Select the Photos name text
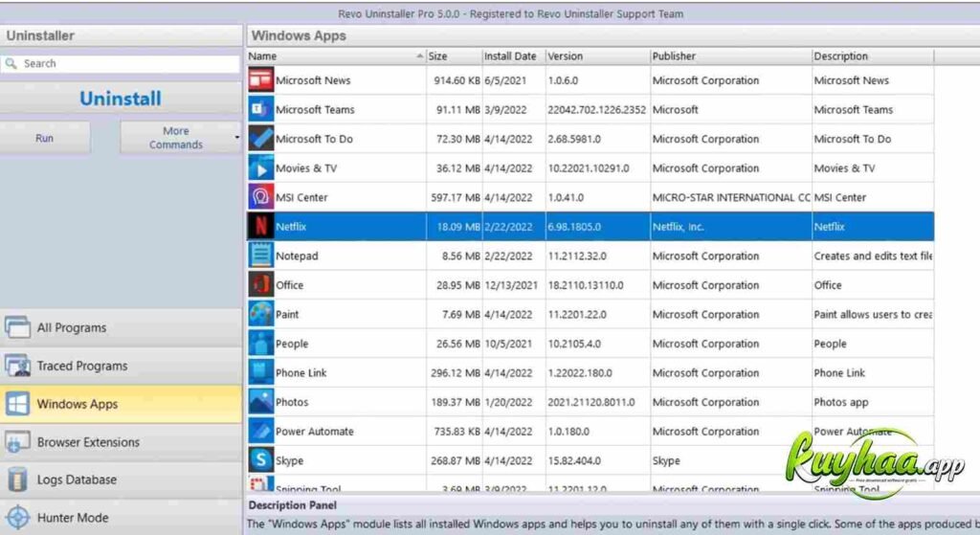This screenshot has height=535, width=980. coord(292,403)
